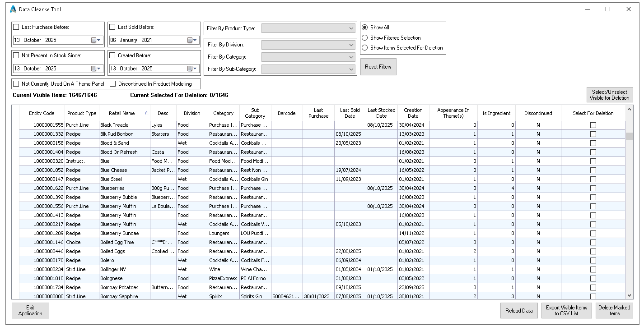Tick Not Currently Used On A Theme Panel
This screenshot has width=644, height=327.
[17, 84]
